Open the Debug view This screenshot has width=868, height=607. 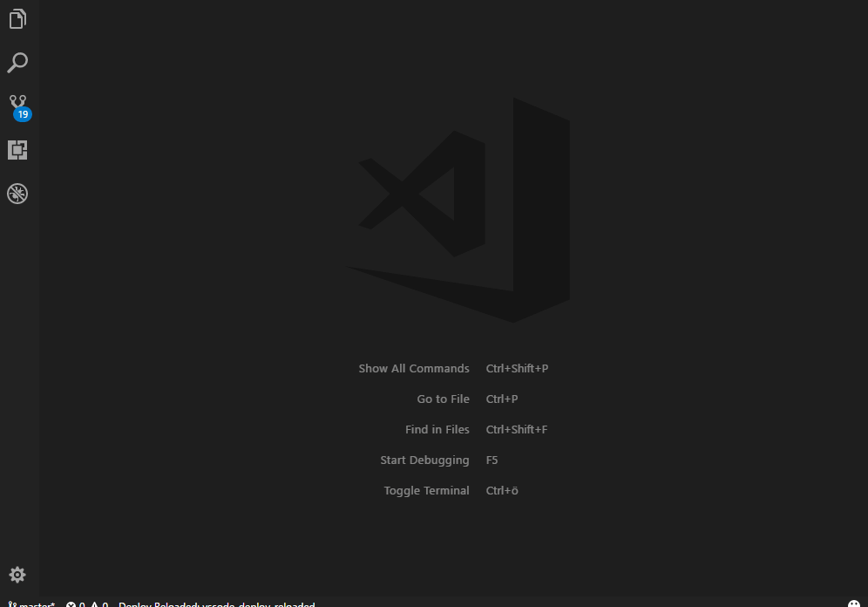point(17,194)
